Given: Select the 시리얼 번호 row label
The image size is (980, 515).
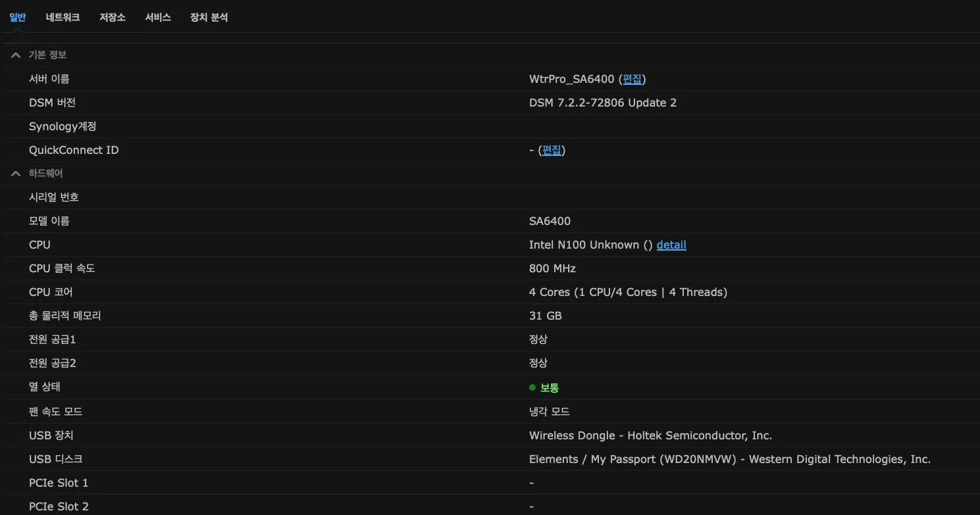Looking at the screenshot, I should 54,197.
